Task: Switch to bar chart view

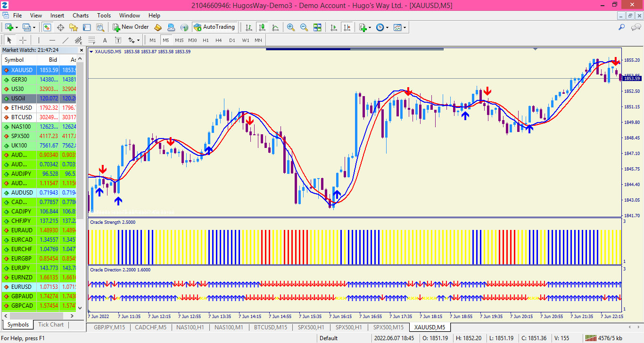Action: click(248, 27)
